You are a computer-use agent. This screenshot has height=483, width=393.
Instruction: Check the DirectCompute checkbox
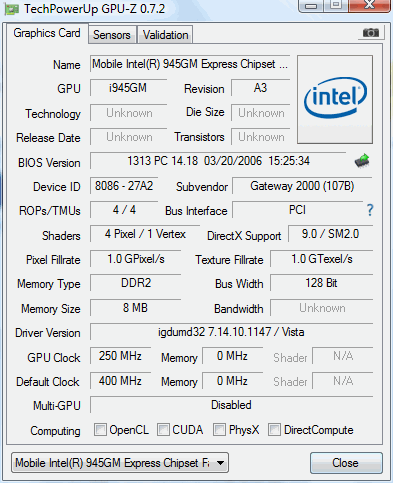tap(274, 429)
